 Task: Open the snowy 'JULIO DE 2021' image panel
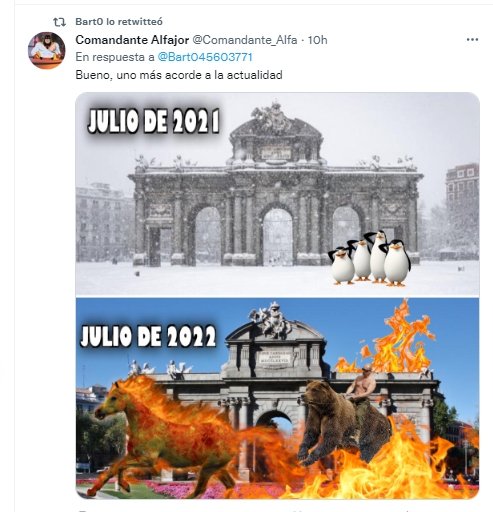(277, 194)
